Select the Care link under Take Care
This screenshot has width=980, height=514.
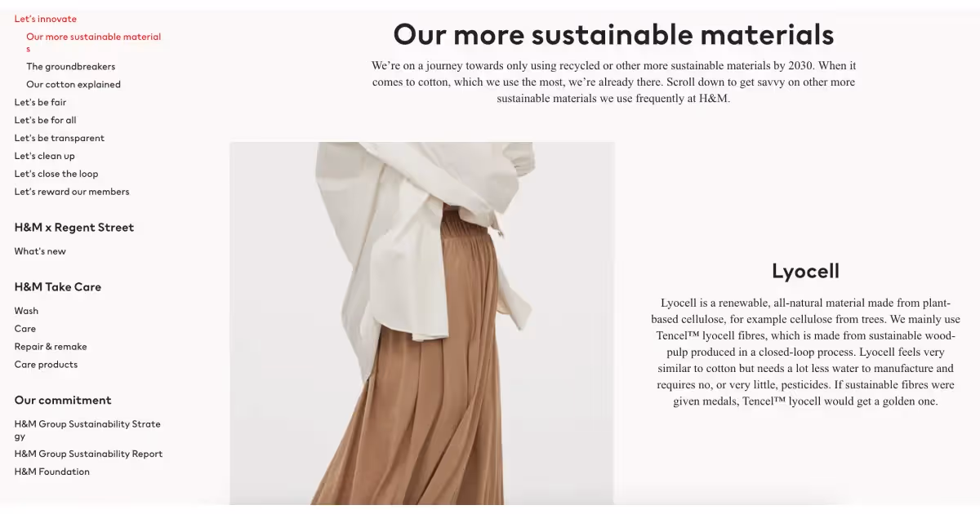[x=24, y=329]
